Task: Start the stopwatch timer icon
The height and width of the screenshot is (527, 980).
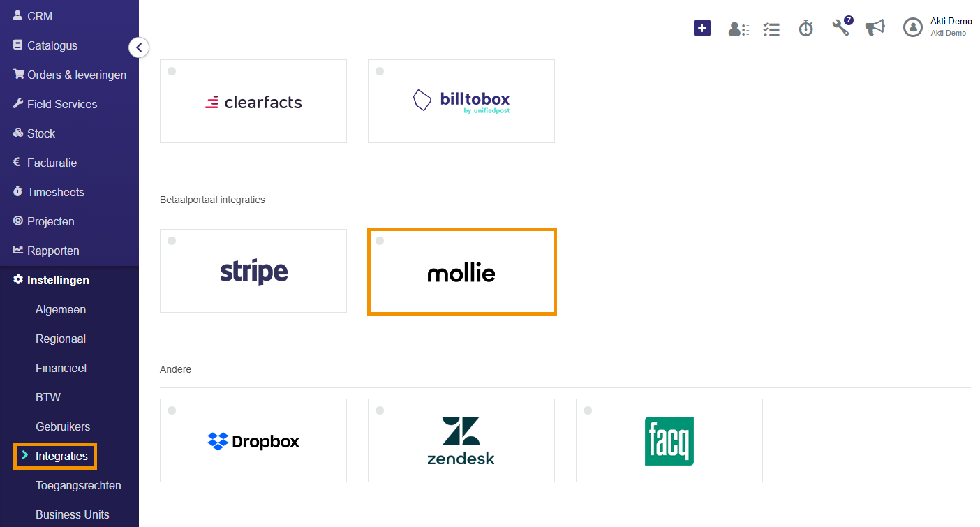Action: 806,28
